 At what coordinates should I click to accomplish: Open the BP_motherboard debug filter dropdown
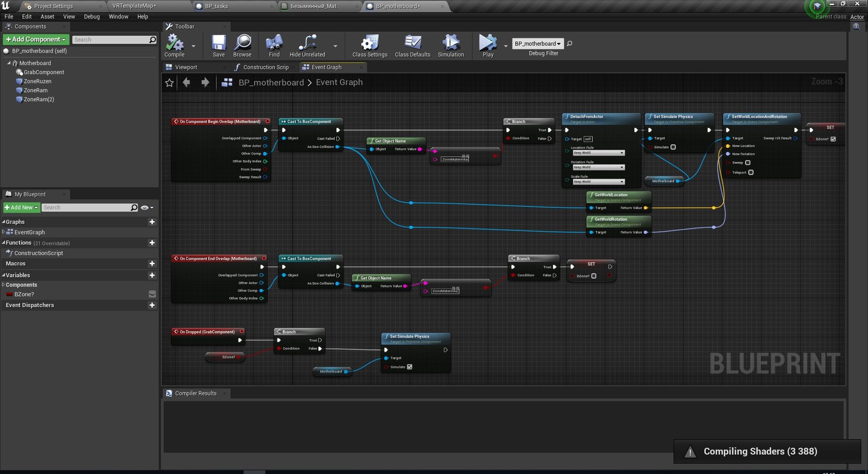point(537,43)
